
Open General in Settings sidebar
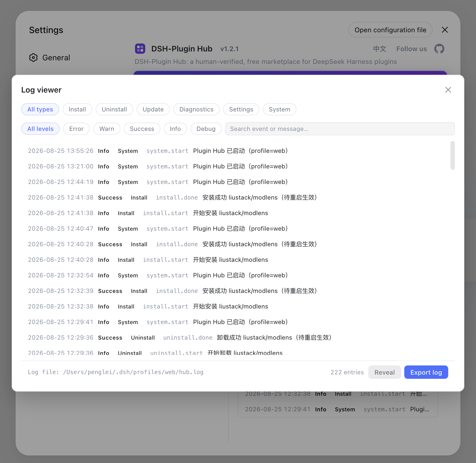point(49,58)
